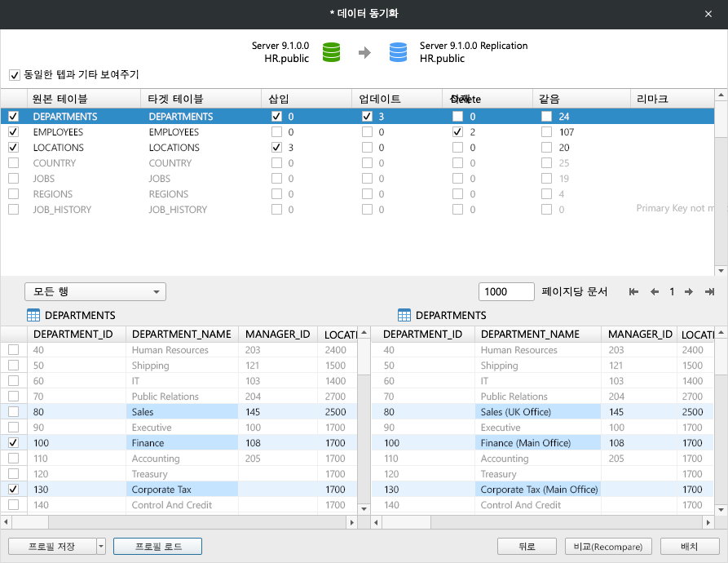Screen dimensions: 728x563
Task: Select the LOCATIONS table row
Action: click(x=59, y=148)
